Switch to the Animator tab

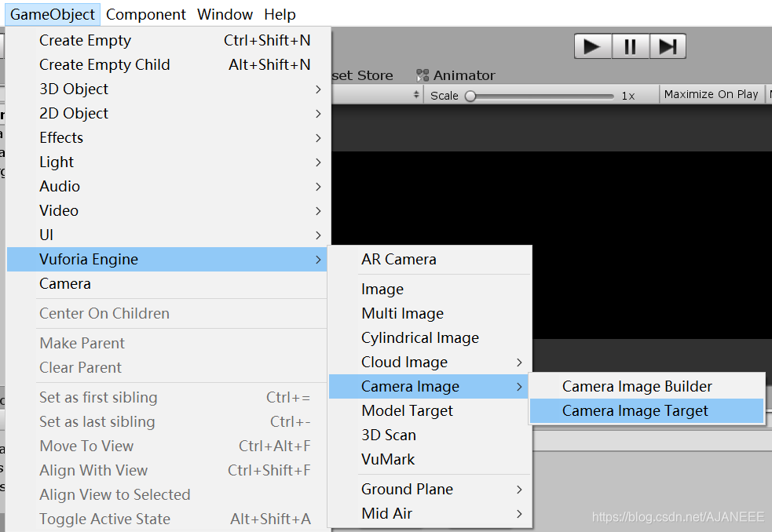456,75
